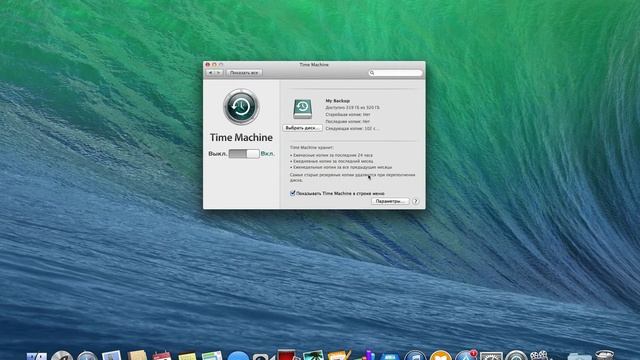This screenshot has width=640, height=360.
Task: Open the Выбрать диск (Select Disk) dialog
Action: pyautogui.click(x=302, y=128)
